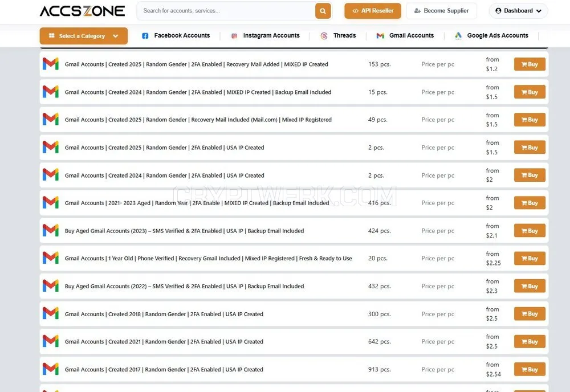Buy Aged Gmail Accounts (2022) listing
Image resolution: width=570 pixels, height=392 pixels.
click(x=530, y=286)
